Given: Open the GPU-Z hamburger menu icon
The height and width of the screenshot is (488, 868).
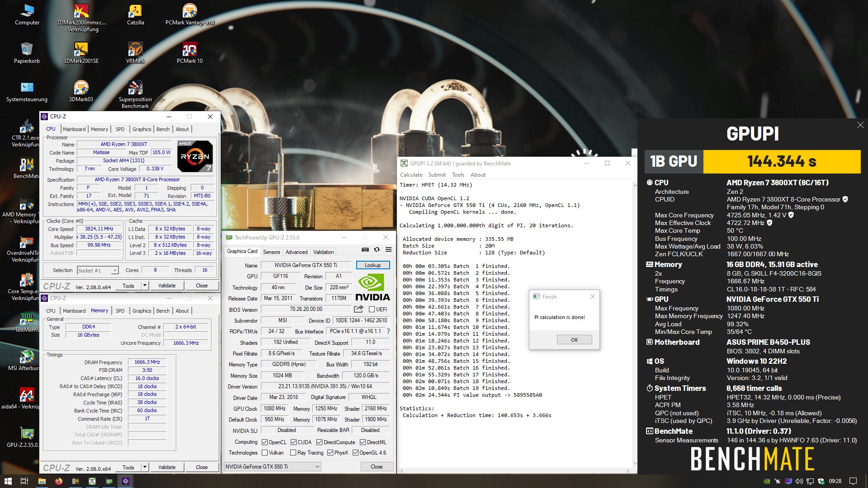Looking at the screenshot, I should coord(388,249).
